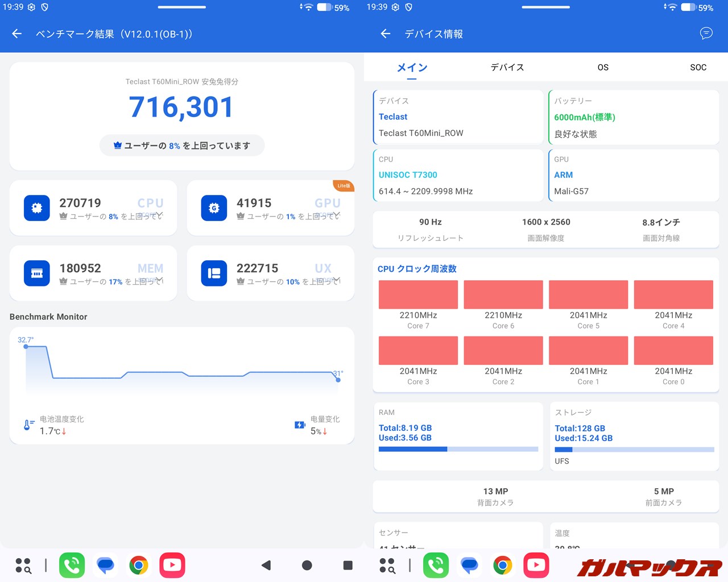Image resolution: width=728 pixels, height=582 pixels.
Task: Launch YouTube from left dock
Action: 172,566
